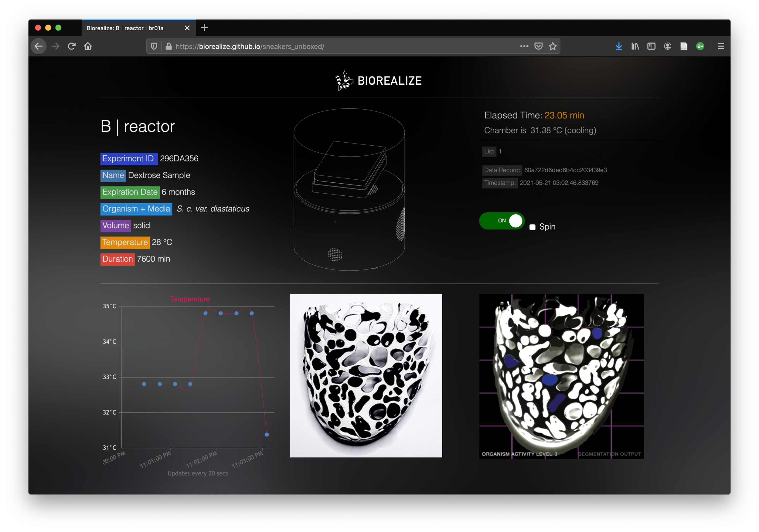Open the library bookshelf icon

point(635,46)
